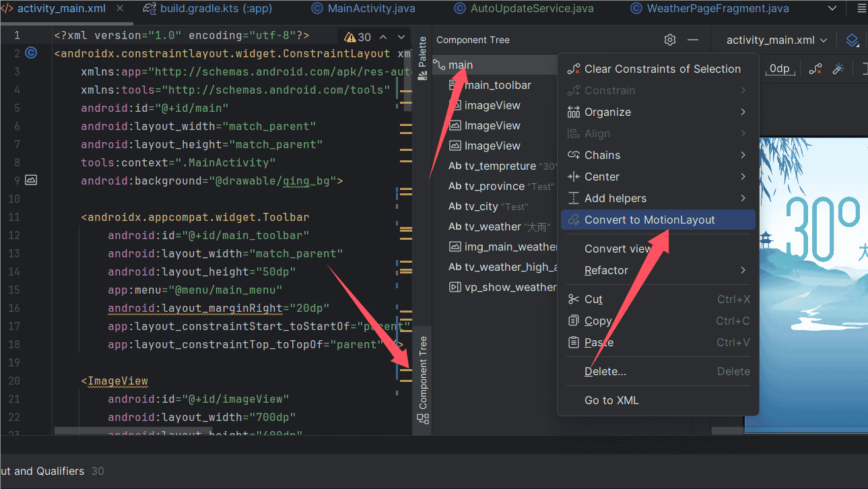868x489 pixels.
Task: Click the Infer Constraints magic wand icon
Action: point(838,69)
